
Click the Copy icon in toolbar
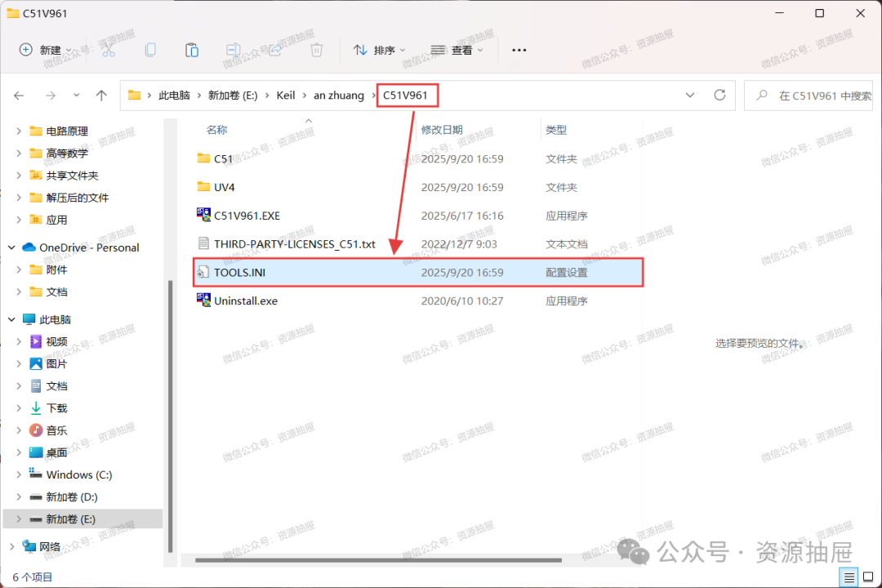pos(150,50)
